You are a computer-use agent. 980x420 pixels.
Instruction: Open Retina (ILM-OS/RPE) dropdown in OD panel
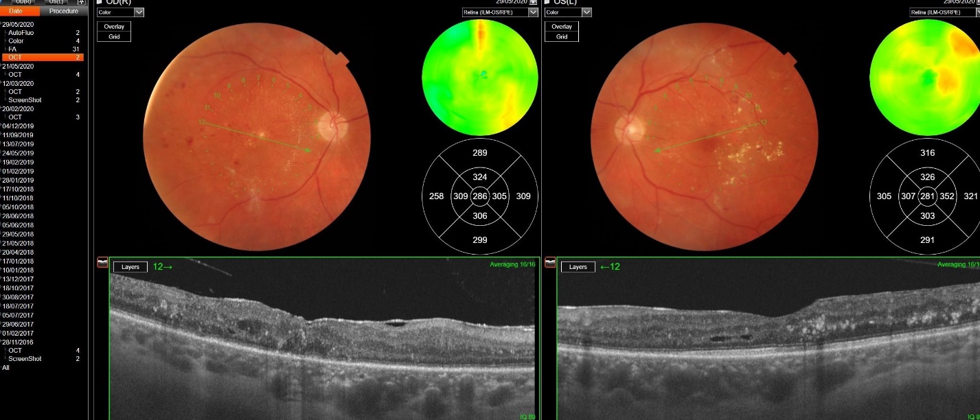coord(500,12)
